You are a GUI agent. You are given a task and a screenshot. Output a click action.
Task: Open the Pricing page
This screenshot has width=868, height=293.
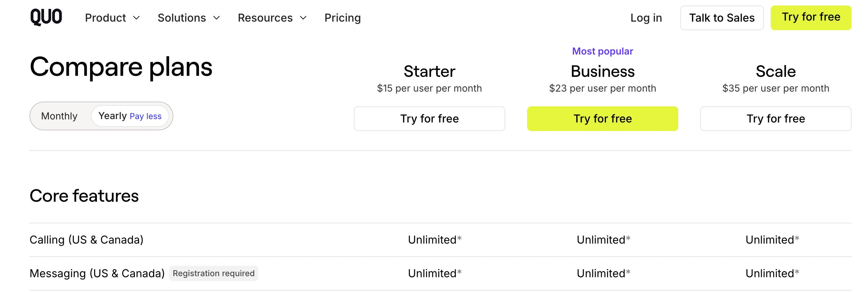(x=343, y=18)
